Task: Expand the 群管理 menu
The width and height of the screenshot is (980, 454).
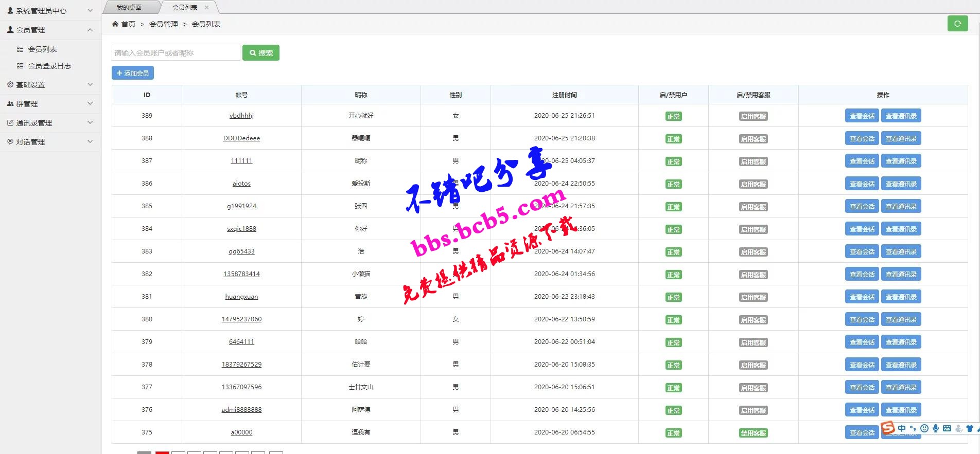Action: tap(50, 103)
